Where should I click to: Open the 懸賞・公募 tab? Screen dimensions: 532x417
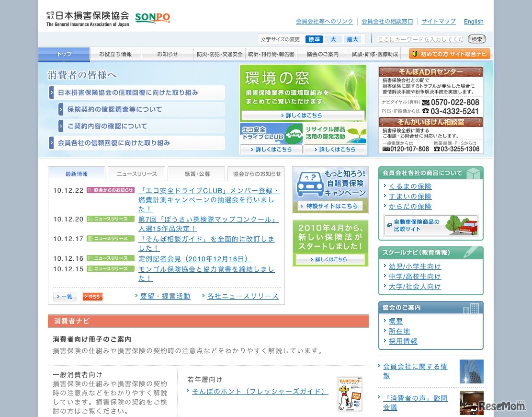(x=196, y=174)
